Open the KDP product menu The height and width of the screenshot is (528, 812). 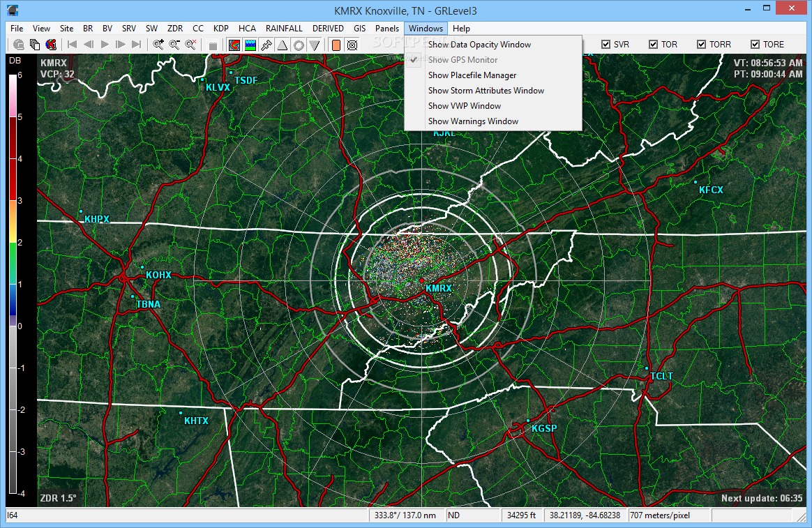(x=221, y=29)
